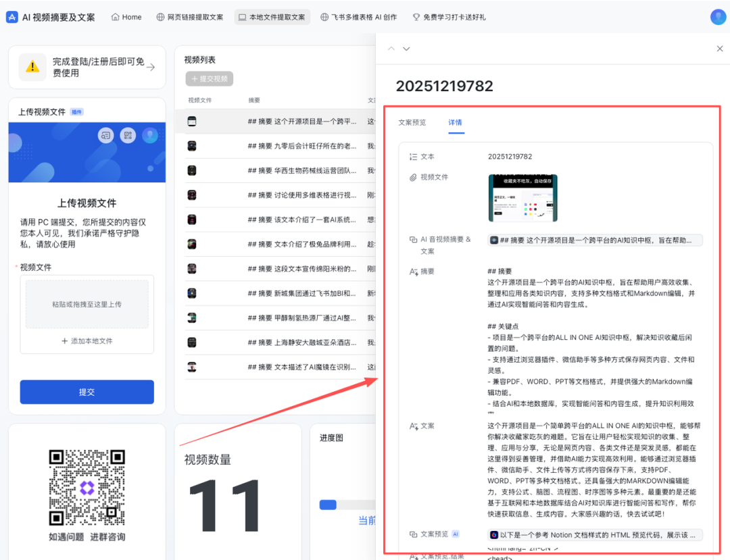Click the 视频文件 column header
This screenshot has width=730, height=560.
point(199,101)
